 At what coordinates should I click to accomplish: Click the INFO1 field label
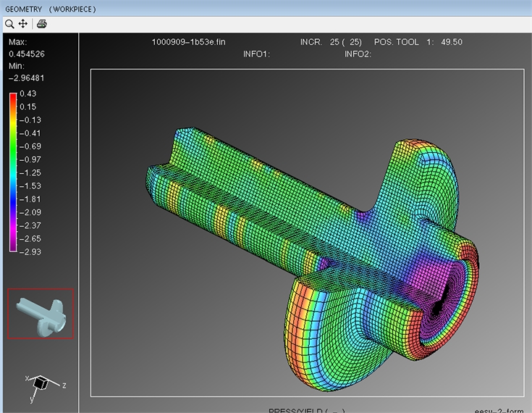256,54
